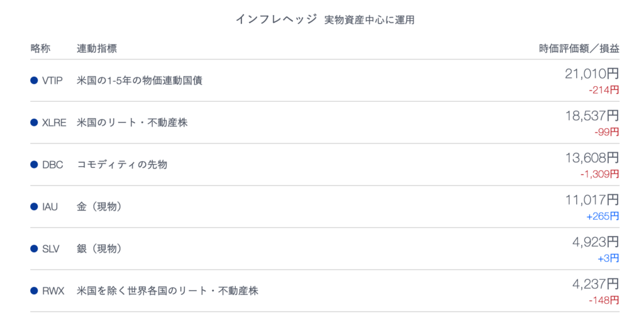Click the 時価評価額／損益 column header
Viewport: 644px width, 334px height.
[x=579, y=48]
